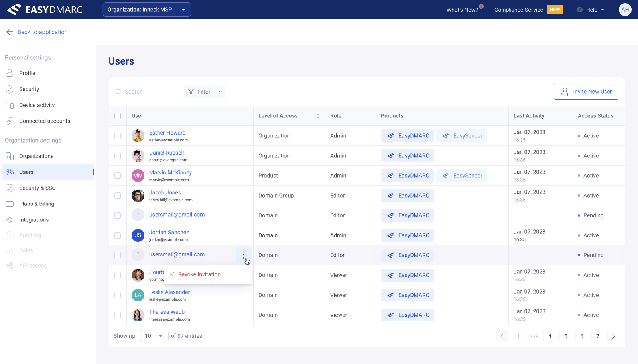Check the box for Leslie Alexander
638x364 pixels.
pos(118,295)
